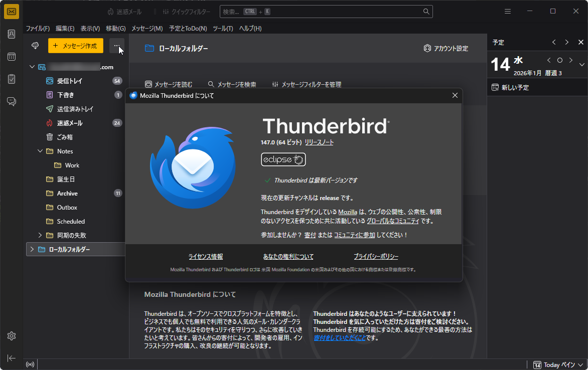Open the 移動(G) menu

(115, 29)
